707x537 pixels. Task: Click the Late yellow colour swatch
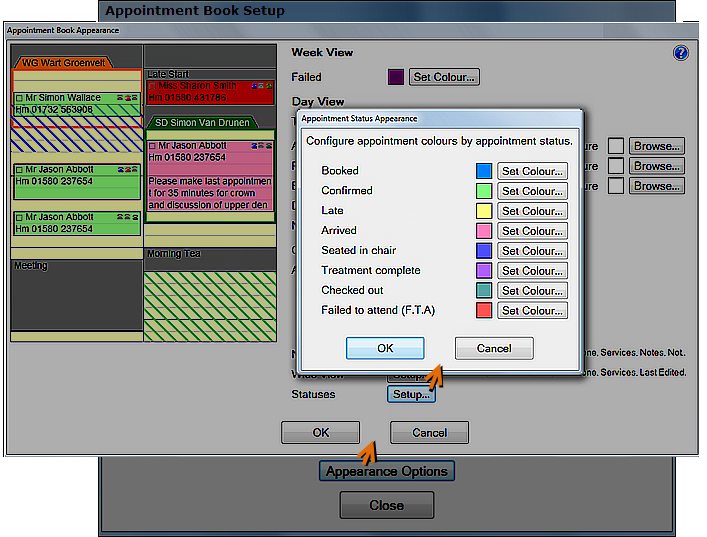pyautogui.click(x=484, y=211)
